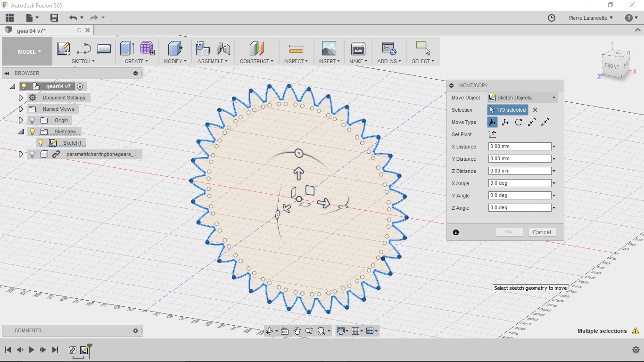Click the Undo arrow

73,18
